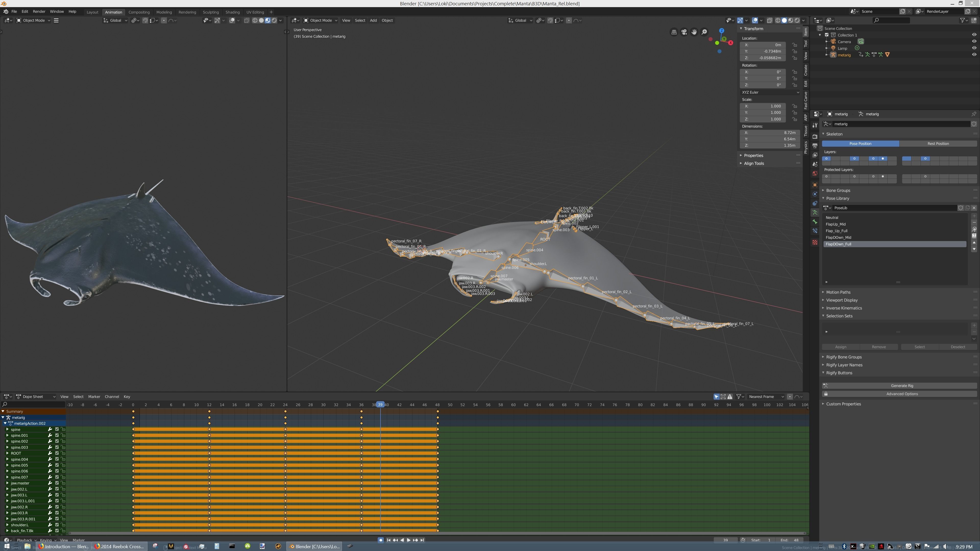Click new collection icon in Outliner
This screenshot has width=980, height=551.
coord(974,20)
